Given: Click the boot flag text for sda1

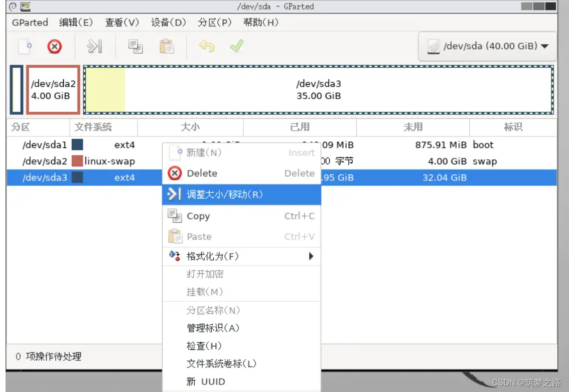Looking at the screenshot, I should coord(483,145).
